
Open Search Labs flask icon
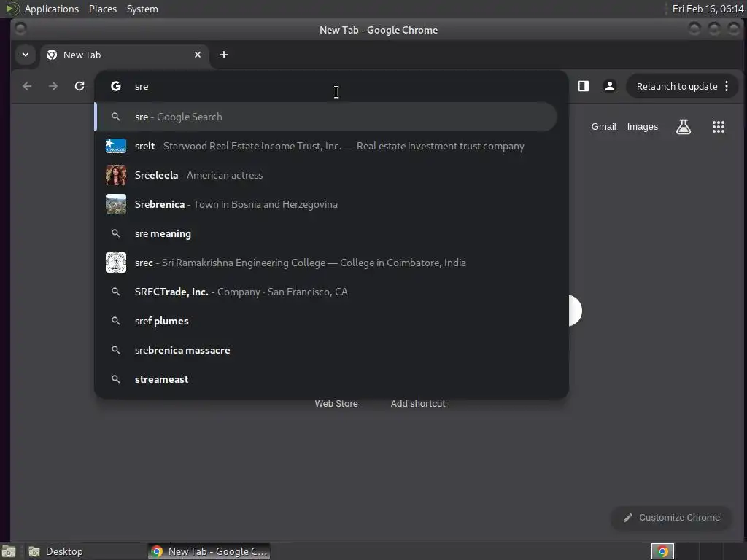coord(684,127)
